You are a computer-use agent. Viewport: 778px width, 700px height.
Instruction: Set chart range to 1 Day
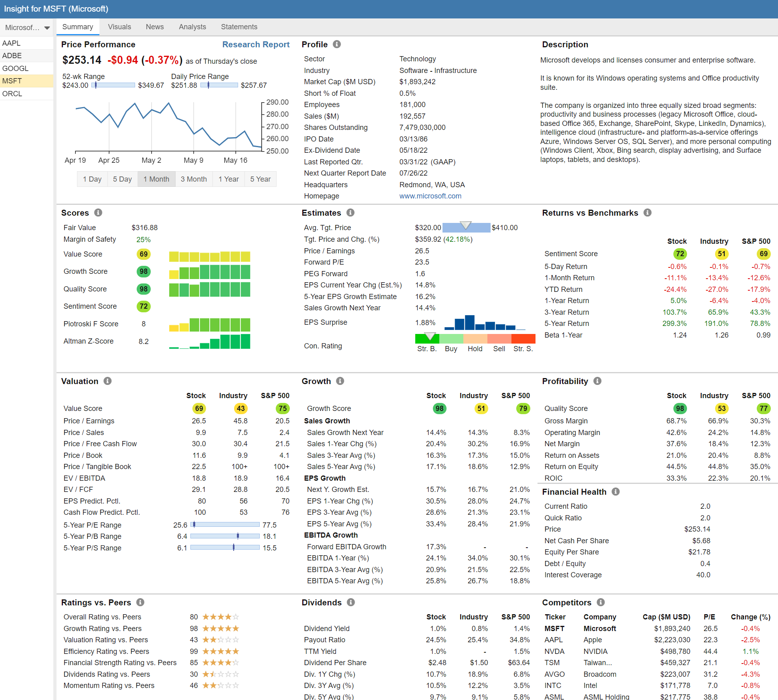[92, 179]
